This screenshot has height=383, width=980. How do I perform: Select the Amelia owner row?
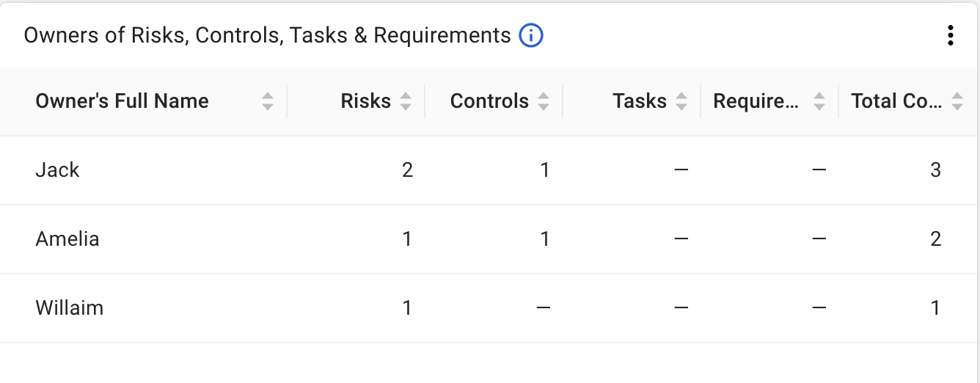tap(67, 239)
